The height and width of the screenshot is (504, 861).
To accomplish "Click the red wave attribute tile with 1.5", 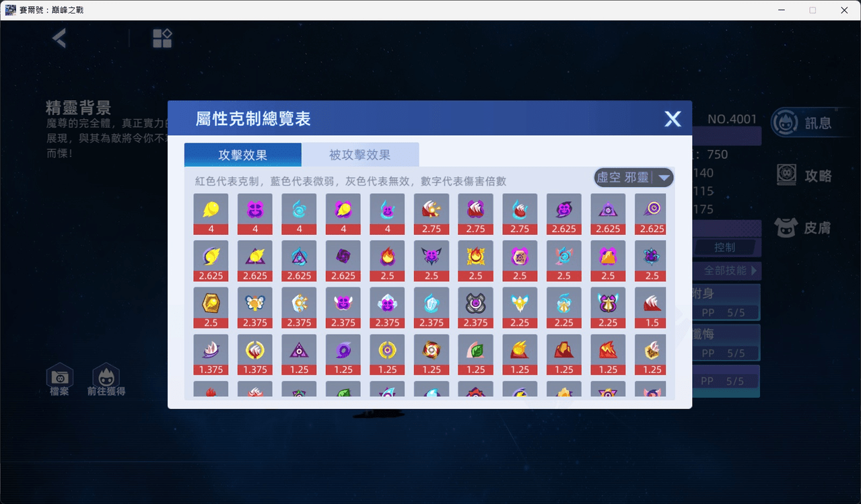I will [650, 308].
